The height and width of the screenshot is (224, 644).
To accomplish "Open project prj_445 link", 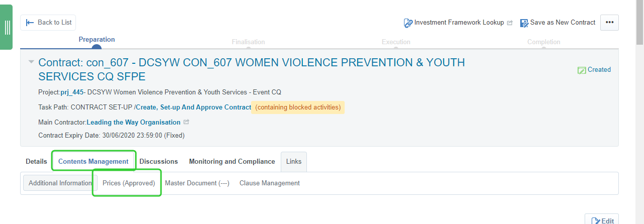I will [x=72, y=92].
